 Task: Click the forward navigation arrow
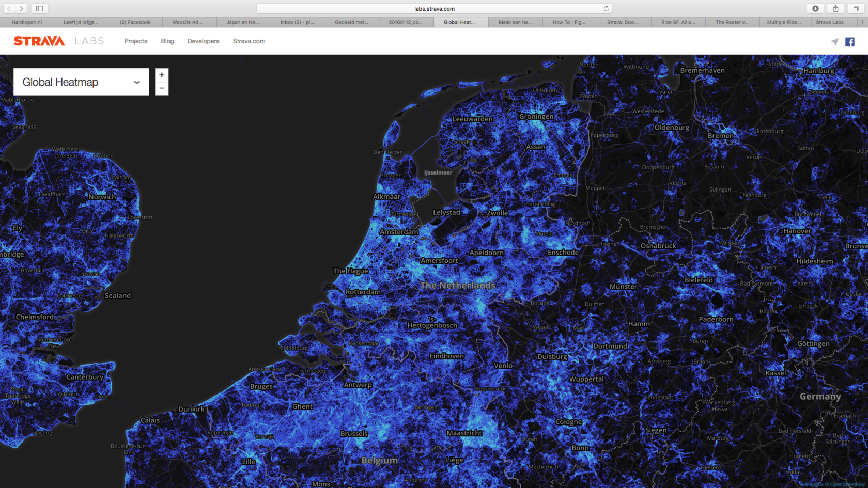21,8
